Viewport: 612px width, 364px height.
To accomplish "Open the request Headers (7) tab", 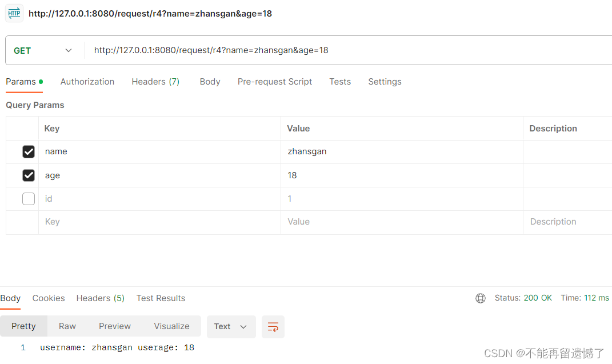I will click(155, 82).
